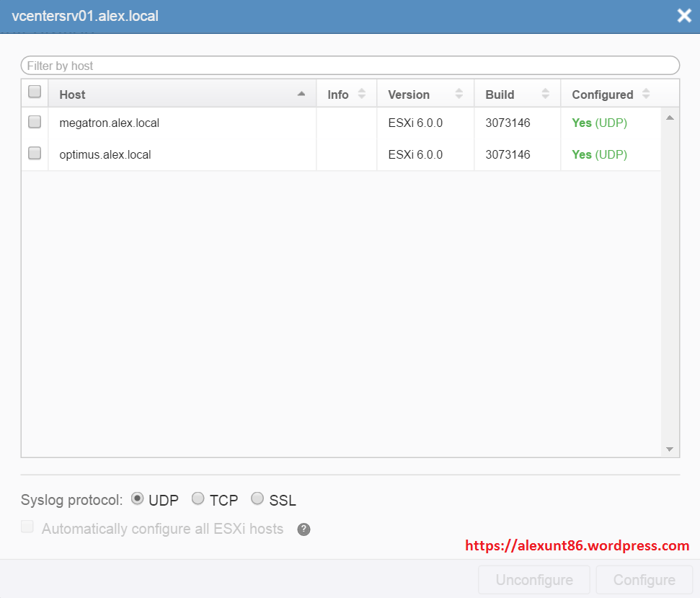Image resolution: width=700 pixels, height=598 pixels.
Task: Choose UDP syslog protocol
Action: click(137, 498)
